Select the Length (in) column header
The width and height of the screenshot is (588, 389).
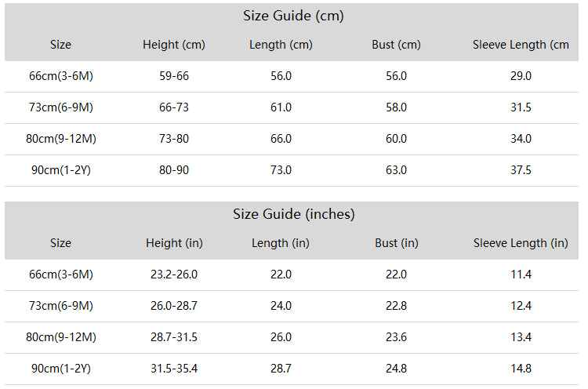(281, 243)
